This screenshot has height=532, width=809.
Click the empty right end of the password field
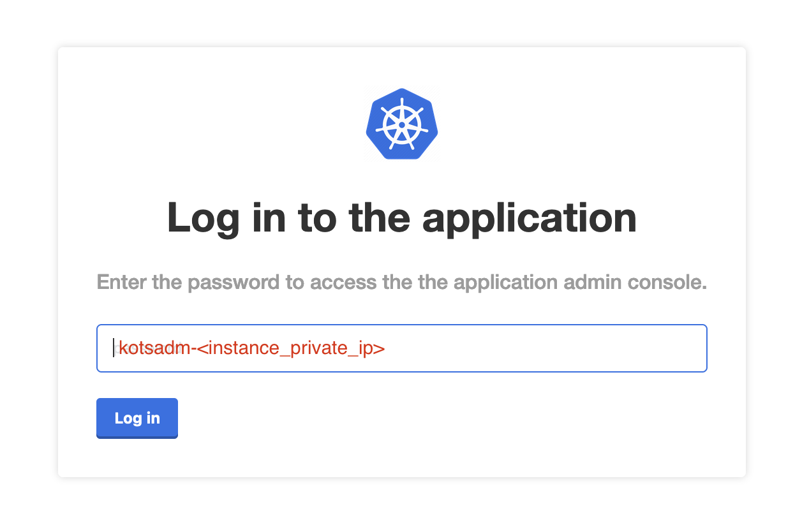(x=638, y=348)
